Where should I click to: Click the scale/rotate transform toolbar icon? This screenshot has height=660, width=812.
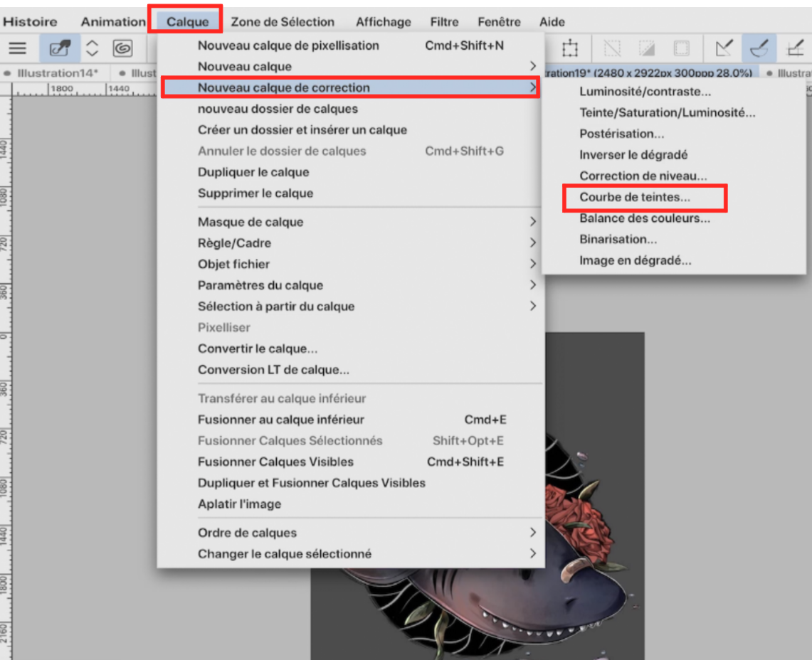(570, 48)
